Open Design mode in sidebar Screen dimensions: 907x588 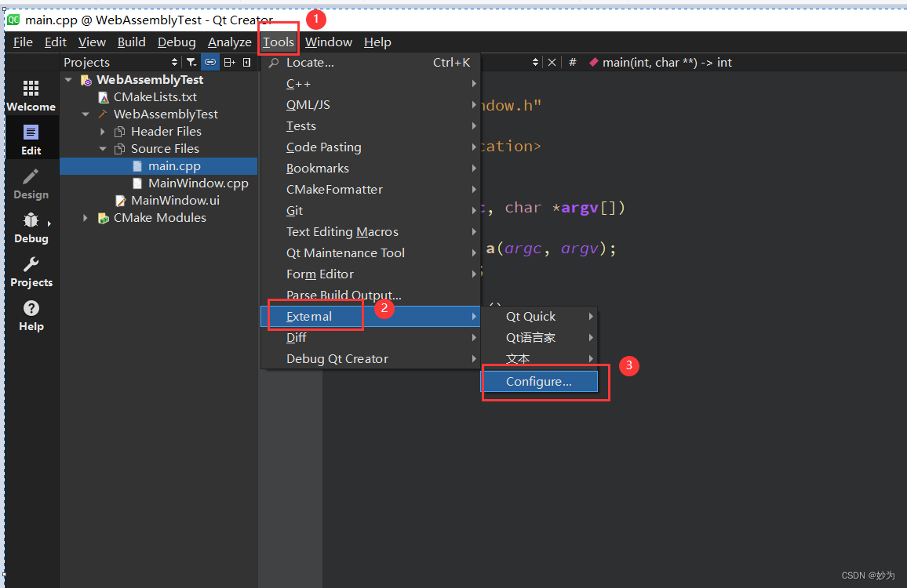click(x=31, y=184)
